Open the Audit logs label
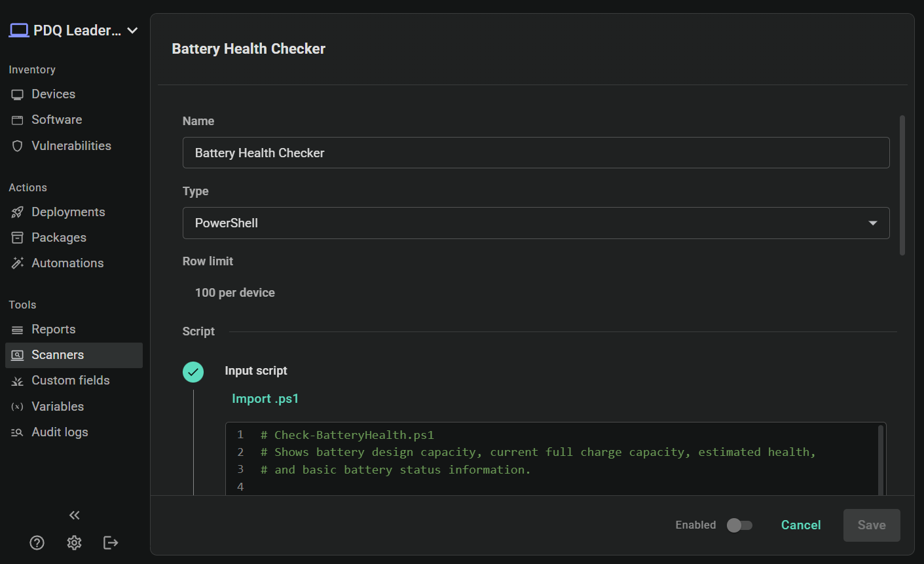The height and width of the screenshot is (564, 924). [x=60, y=432]
